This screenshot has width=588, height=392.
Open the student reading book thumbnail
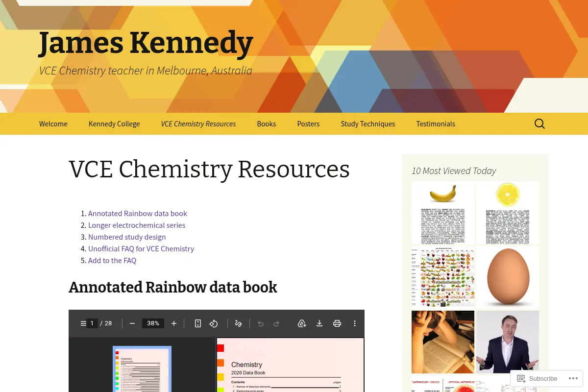point(443,342)
